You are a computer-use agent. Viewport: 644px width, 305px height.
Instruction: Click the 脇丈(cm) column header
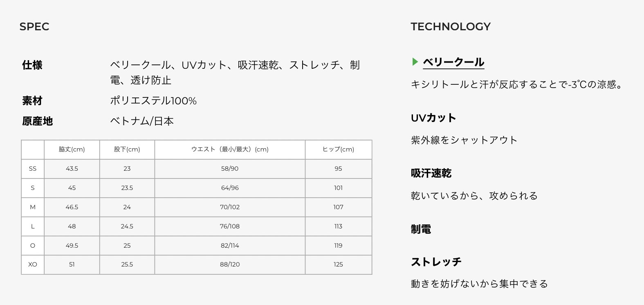tap(72, 149)
